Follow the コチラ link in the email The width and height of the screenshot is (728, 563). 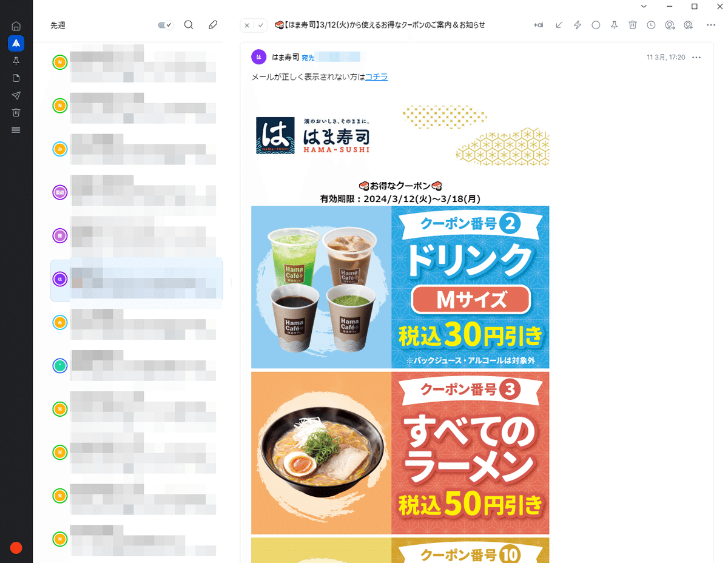[376, 77]
